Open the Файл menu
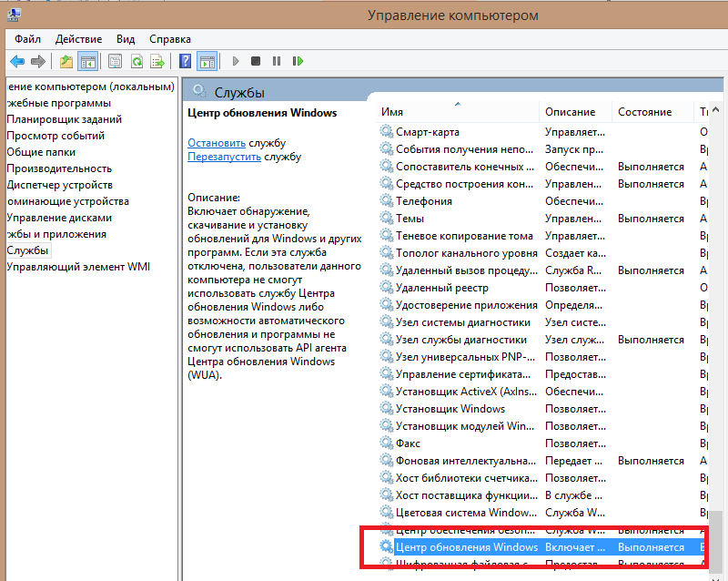The height and width of the screenshot is (581, 728). point(27,39)
